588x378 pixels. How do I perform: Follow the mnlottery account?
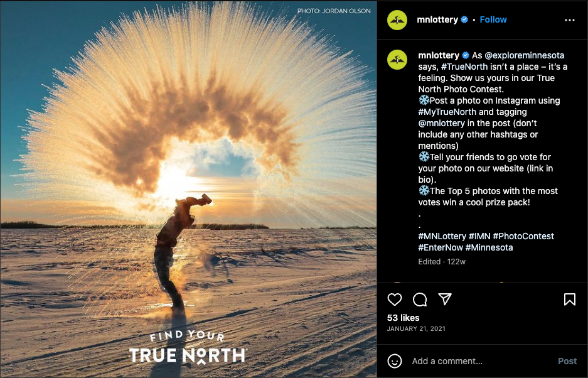(493, 19)
